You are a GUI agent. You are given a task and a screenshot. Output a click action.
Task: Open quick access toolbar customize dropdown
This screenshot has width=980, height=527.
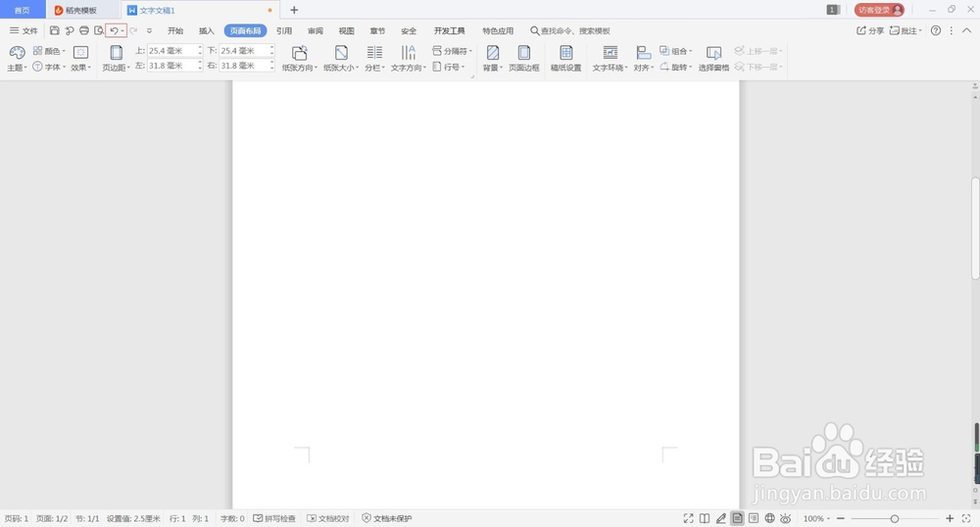[x=149, y=30]
